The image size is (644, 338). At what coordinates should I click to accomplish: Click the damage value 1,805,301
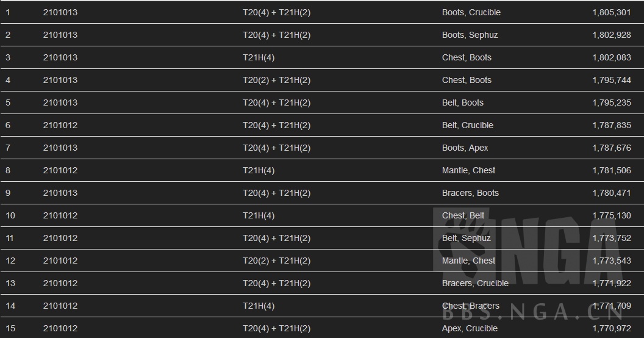pyautogui.click(x=611, y=12)
